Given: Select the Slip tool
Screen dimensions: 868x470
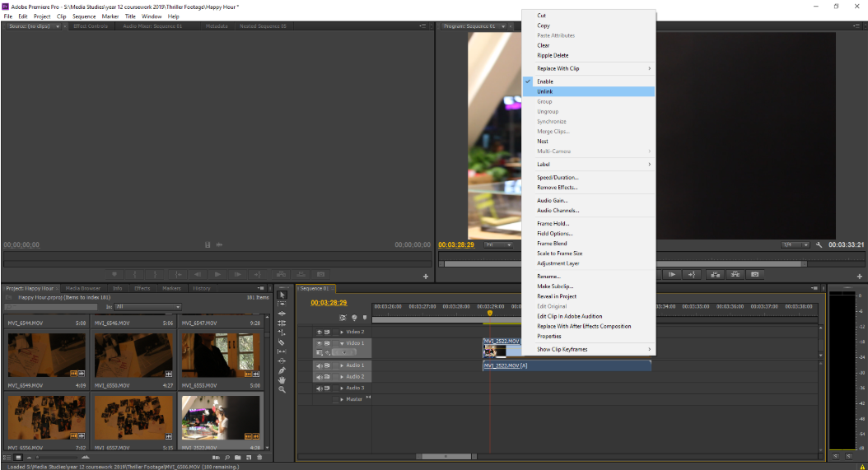Looking at the screenshot, I should coord(282,351).
